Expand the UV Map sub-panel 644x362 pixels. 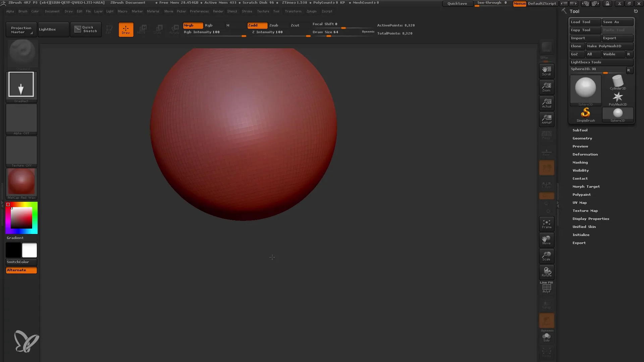point(579,202)
